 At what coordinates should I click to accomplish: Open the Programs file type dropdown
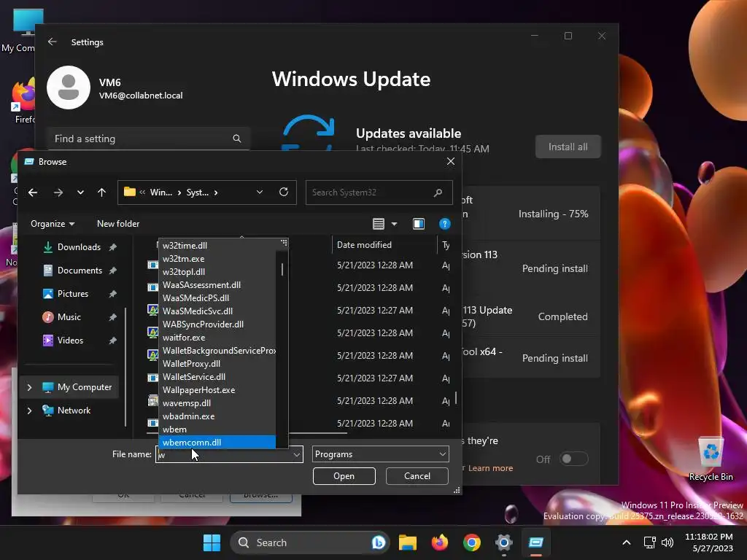click(381, 454)
